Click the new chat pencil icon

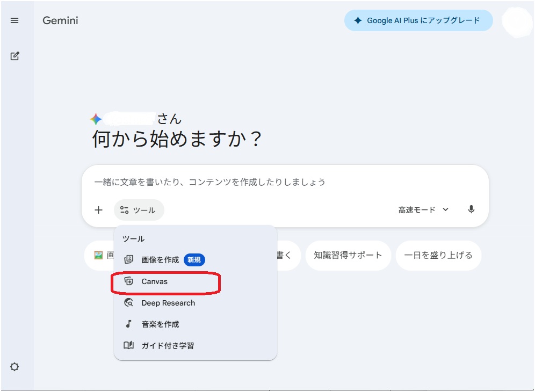point(15,56)
